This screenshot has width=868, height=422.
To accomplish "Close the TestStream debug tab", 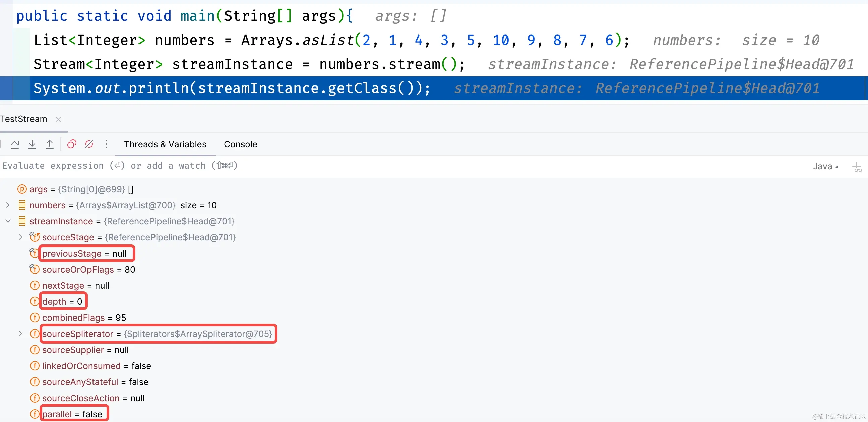I will (x=58, y=119).
